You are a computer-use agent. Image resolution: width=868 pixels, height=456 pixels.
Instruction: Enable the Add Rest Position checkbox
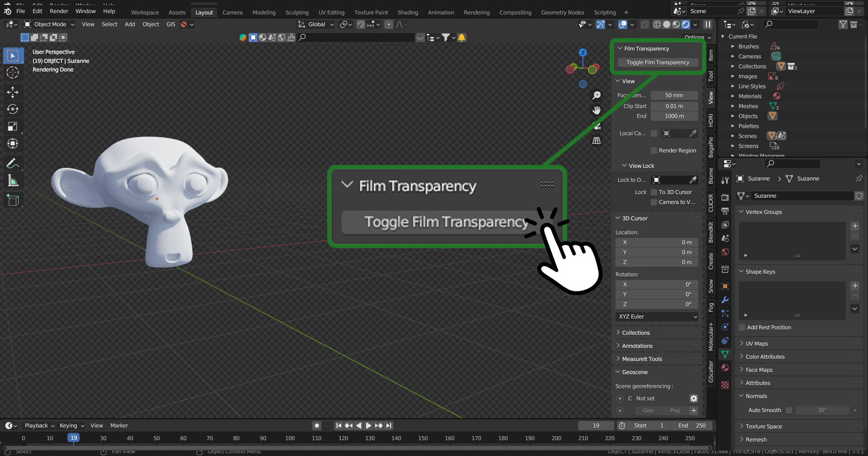pos(742,328)
